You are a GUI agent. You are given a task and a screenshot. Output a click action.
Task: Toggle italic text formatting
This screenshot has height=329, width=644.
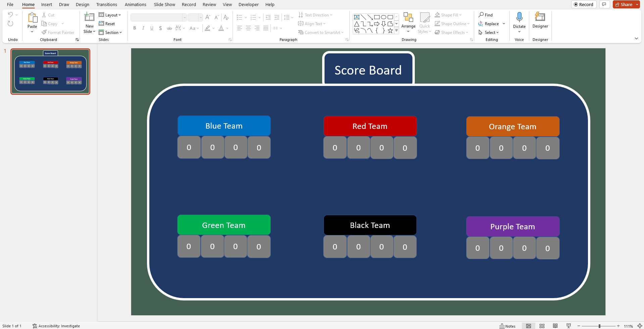pyautogui.click(x=143, y=28)
